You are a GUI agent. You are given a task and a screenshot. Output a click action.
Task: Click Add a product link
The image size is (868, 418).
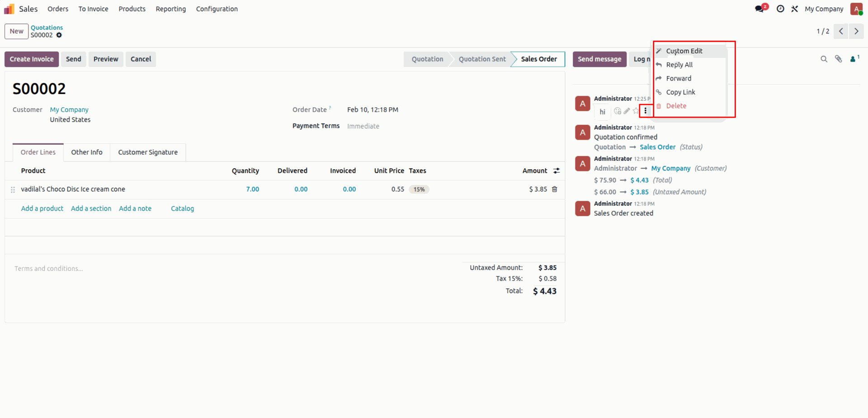(x=42, y=209)
